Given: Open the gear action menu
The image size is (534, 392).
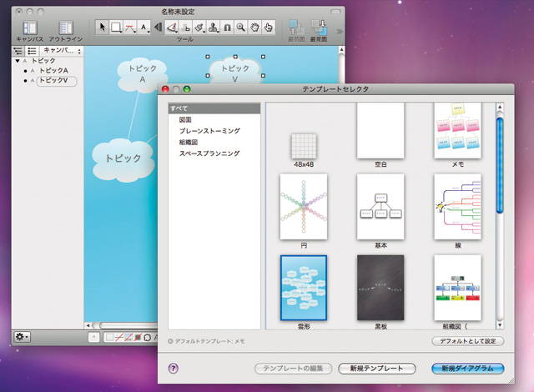Looking at the screenshot, I should (23, 337).
